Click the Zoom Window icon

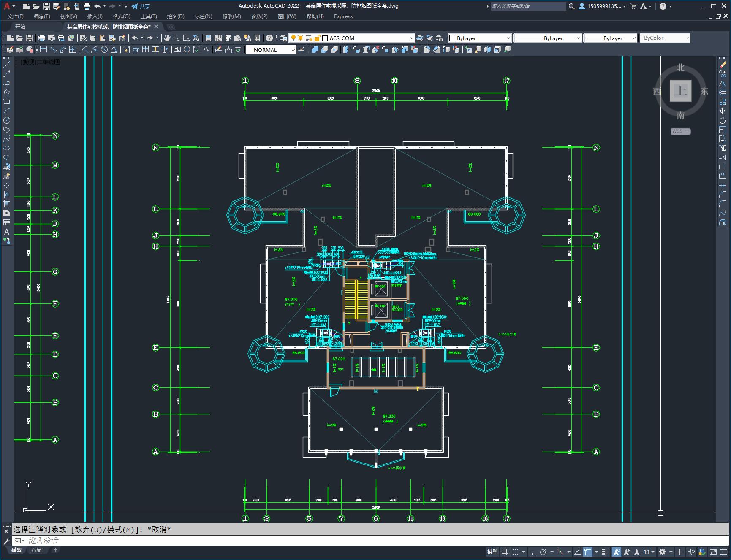pos(187,38)
